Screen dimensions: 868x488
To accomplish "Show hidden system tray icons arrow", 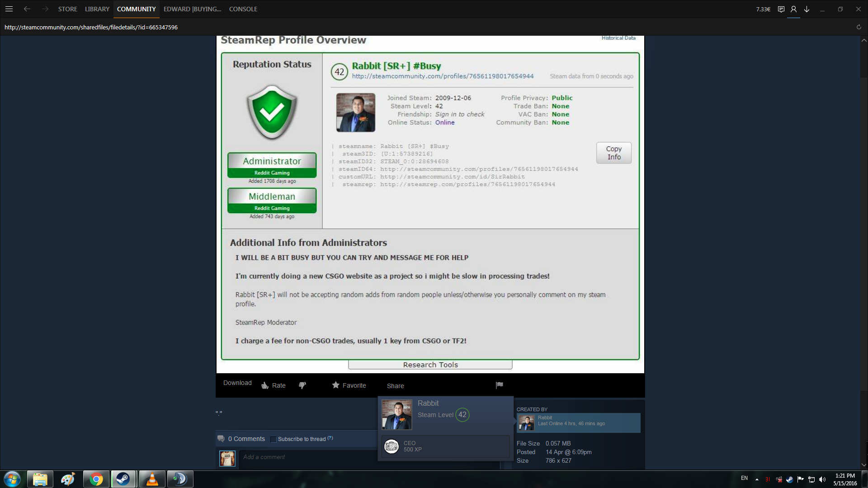I will [757, 479].
